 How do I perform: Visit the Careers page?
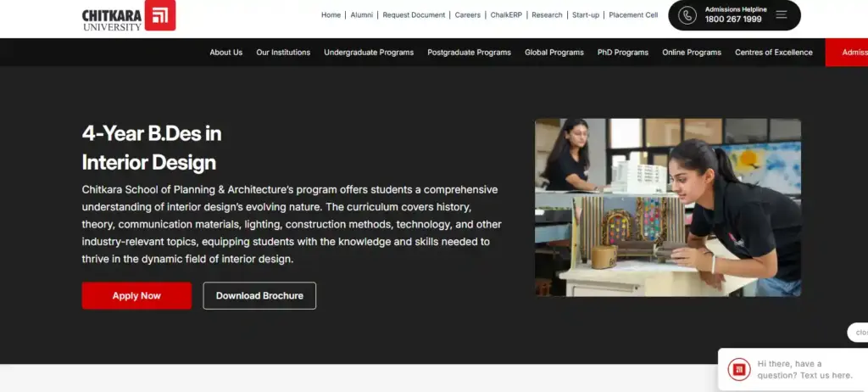[467, 15]
